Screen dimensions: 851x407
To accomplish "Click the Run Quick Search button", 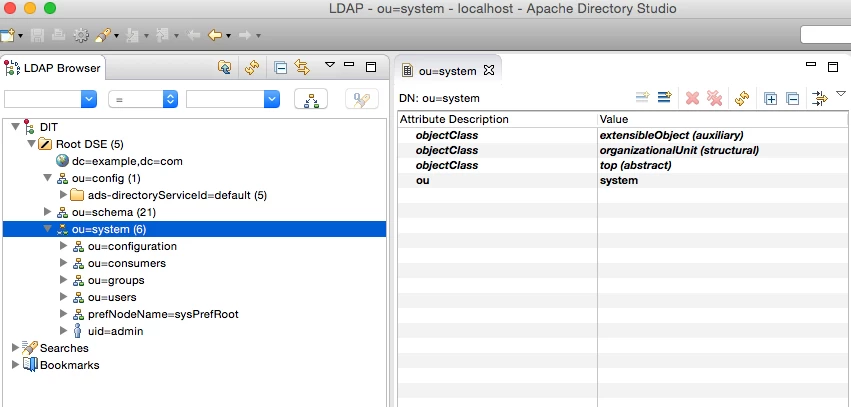I will point(361,99).
